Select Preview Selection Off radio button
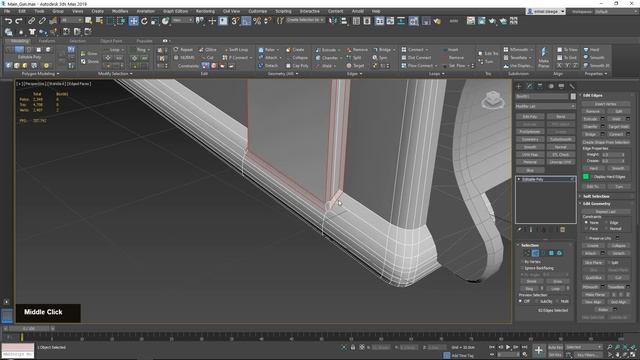 coord(520,301)
